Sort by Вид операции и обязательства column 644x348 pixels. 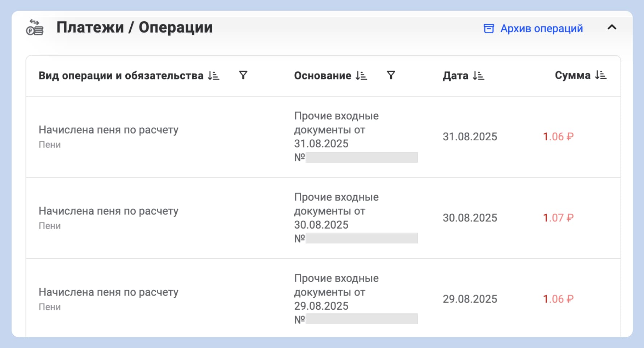point(214,76)
